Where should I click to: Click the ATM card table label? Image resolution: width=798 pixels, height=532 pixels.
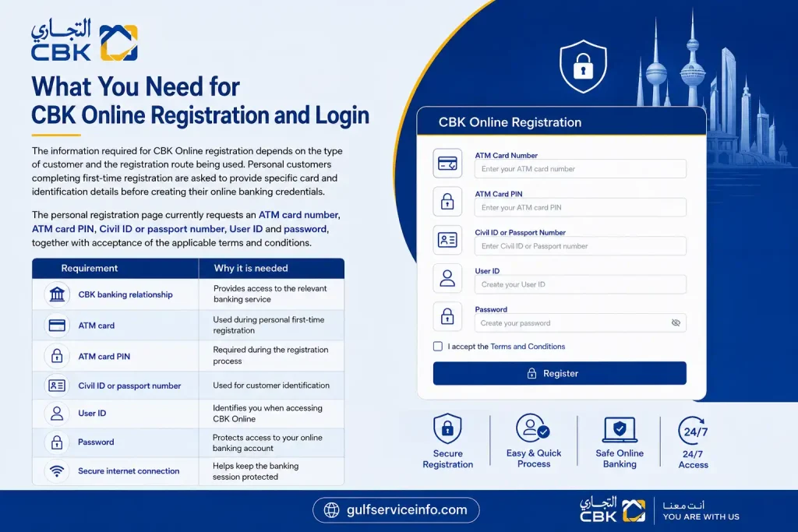(x=96, y=326)
